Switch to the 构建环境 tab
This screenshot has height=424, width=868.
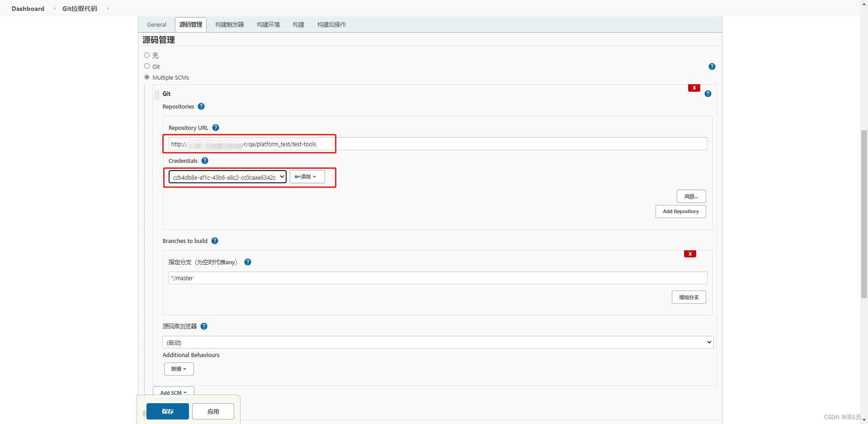pyautogui.click(x=269, y=24)
